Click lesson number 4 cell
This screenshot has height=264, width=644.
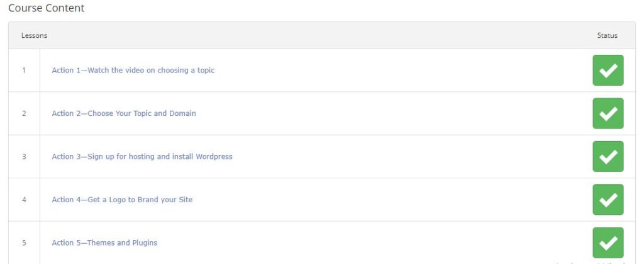(24, 200)
